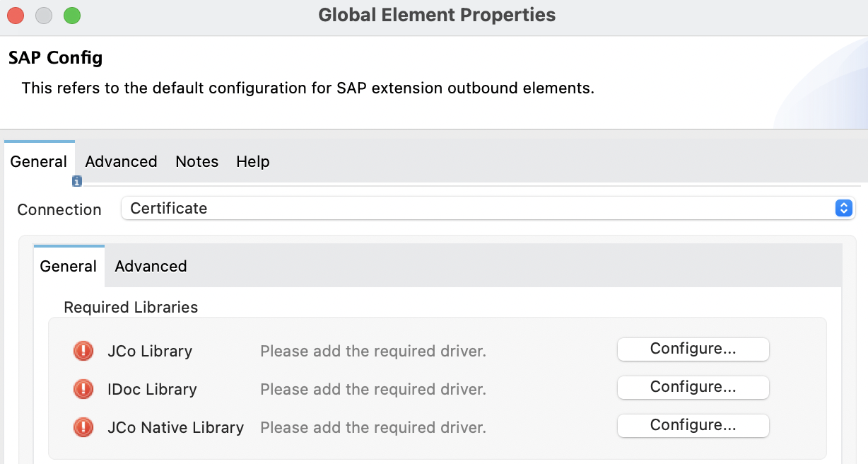Image resolution: width=868 pixels, height=464 pixels.
Task: Click the blue chevron on the Connection selector
Action: (x=843, y=208)
